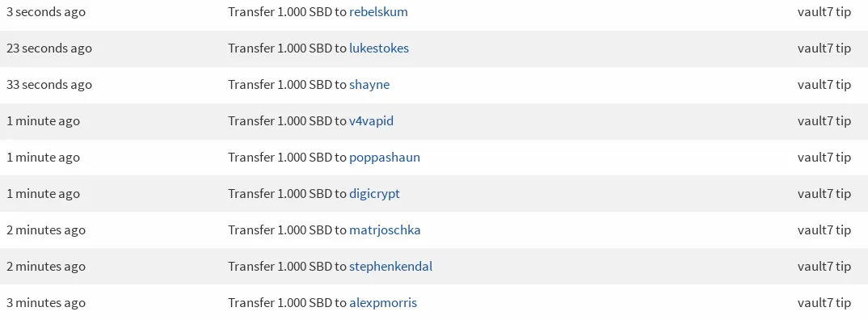
Task: Open stephenkendal's profile link
Action: click(391, 267)
